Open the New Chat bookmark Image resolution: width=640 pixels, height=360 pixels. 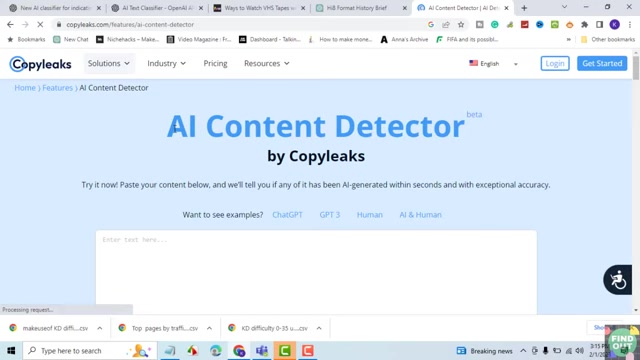pos(71,40)
